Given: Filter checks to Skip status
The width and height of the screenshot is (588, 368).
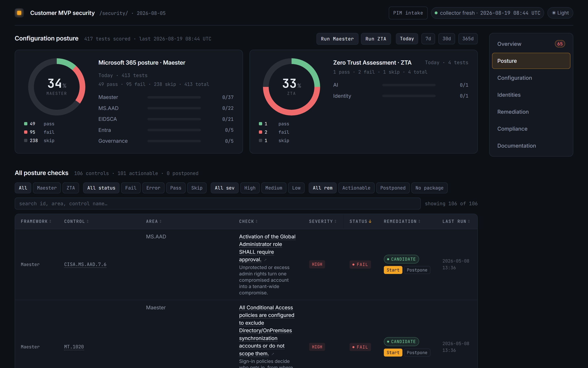Looking at the screenshot, I should coord(197,188).
